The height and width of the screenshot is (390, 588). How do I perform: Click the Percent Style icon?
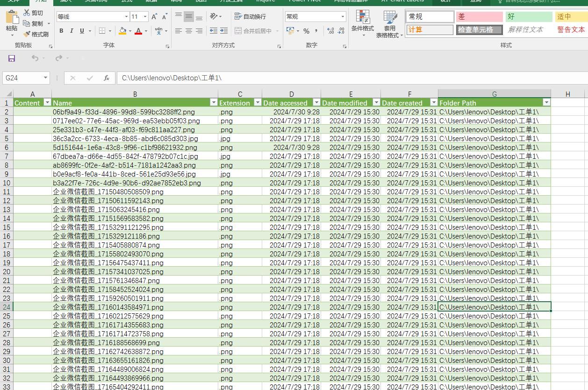pos(306,31)
